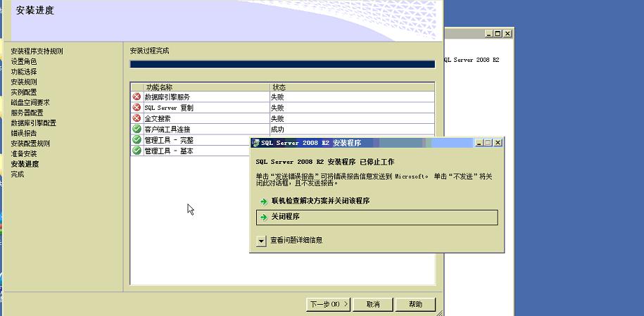Click the SQL Server 复制 feature name

tap(169, 108)
